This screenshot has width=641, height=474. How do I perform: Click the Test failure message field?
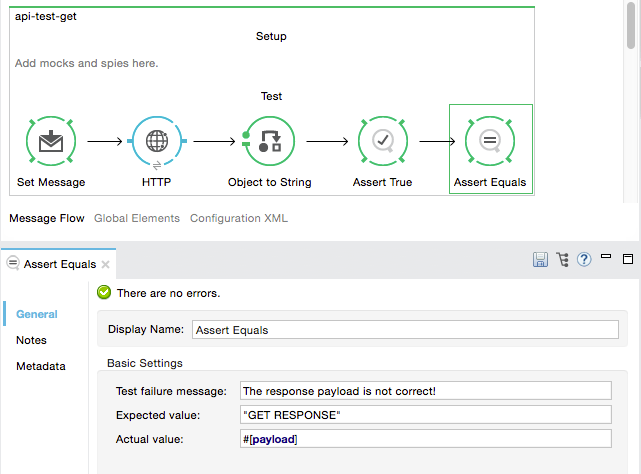point(424,391)
